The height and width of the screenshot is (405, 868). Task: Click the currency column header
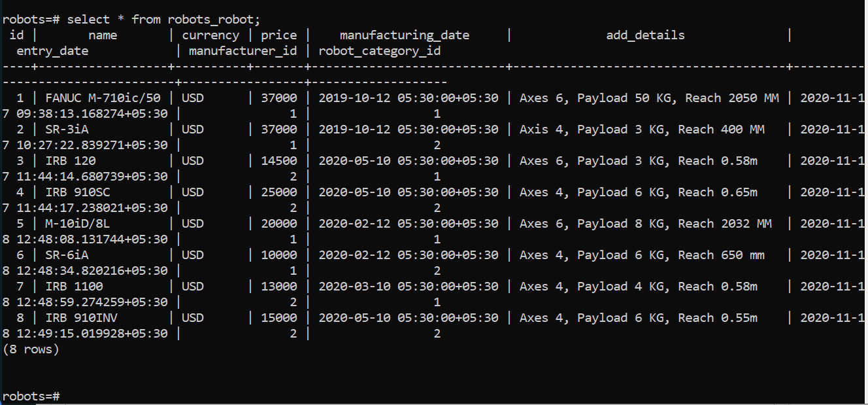pos(210,35)
